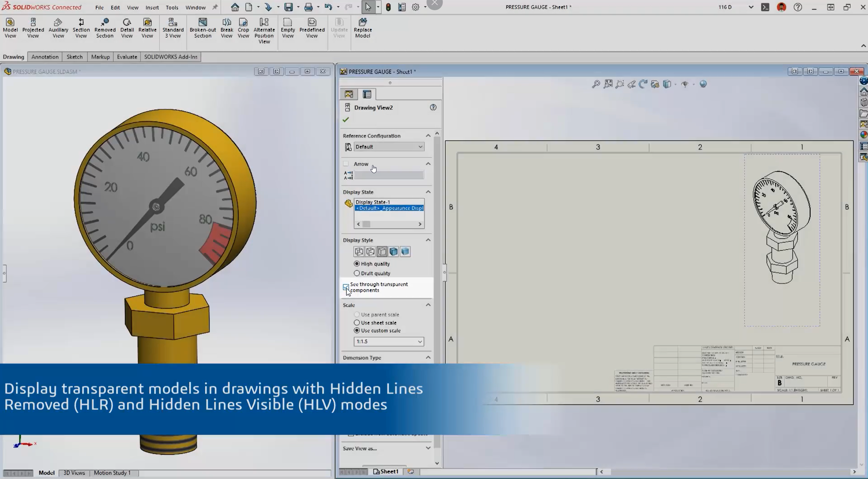The image size is (868, 479).
Task: Insert a Model View
Action: coord(10,28)
